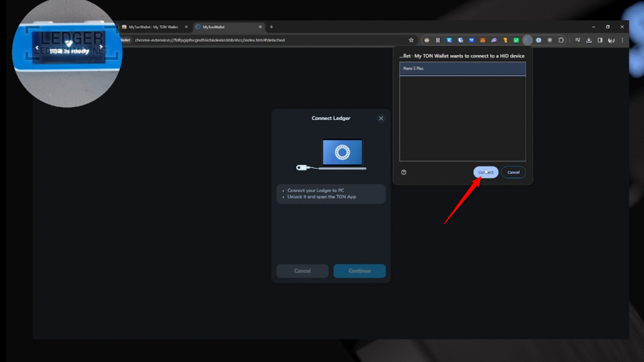Open the media controls toolbar icon

pyautogui.click(x=578, y=40)
